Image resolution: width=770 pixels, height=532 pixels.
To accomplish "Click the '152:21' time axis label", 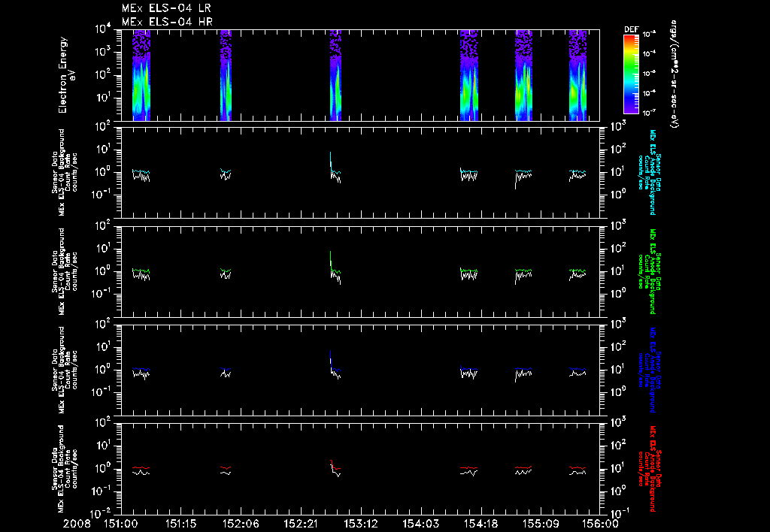I will (301, 524).
